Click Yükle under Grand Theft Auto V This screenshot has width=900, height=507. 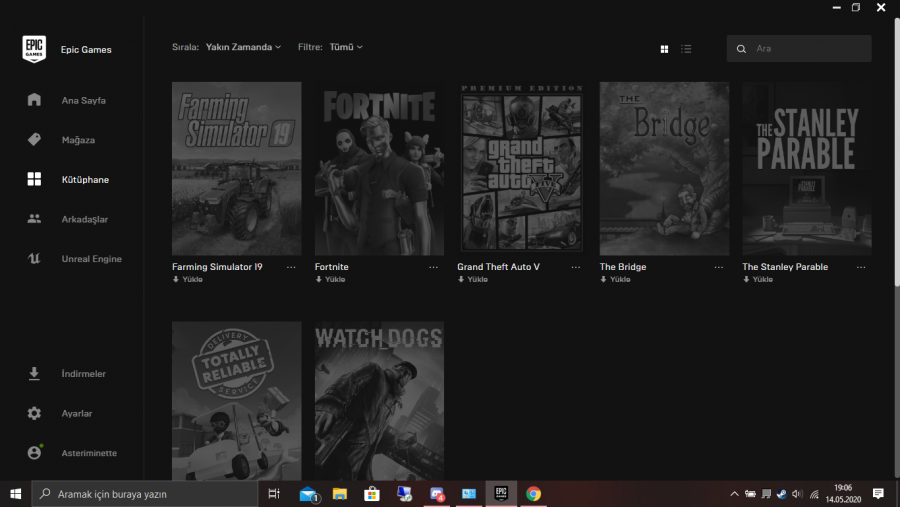point(473,280)
